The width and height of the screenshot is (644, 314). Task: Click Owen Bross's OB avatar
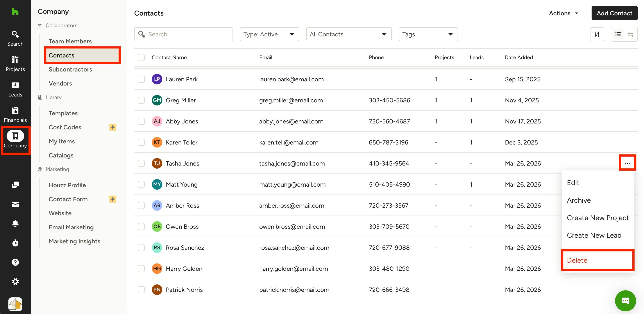(x=157, y=227)
